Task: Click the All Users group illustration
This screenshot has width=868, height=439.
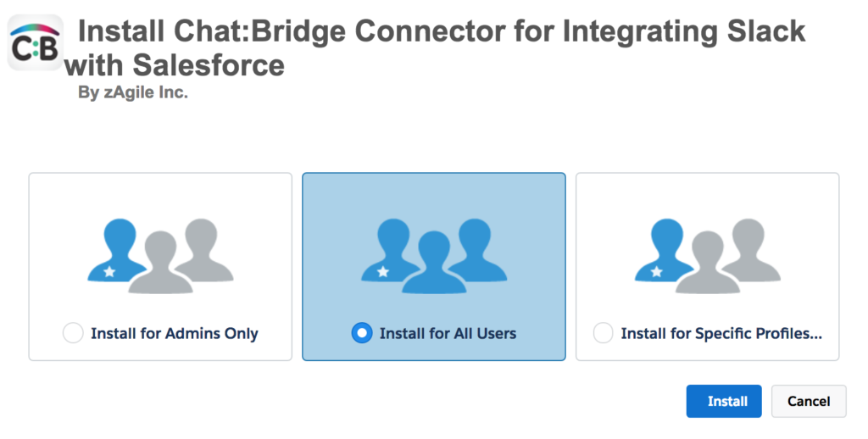Action: [x=434, y=254]
